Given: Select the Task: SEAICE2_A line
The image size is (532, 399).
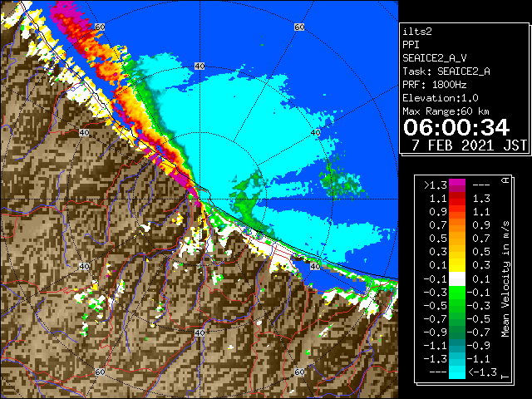Looking at the screenshot, I should pos(446,71).
